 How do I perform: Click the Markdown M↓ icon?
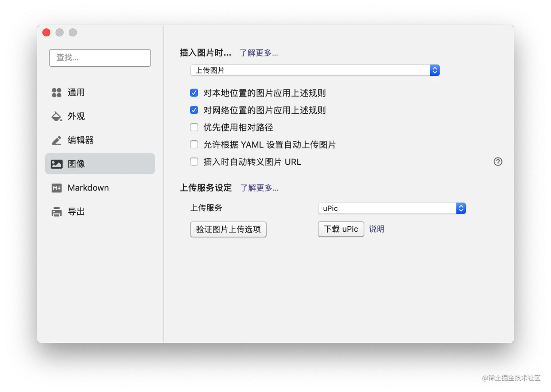click(x=56, y=188)
